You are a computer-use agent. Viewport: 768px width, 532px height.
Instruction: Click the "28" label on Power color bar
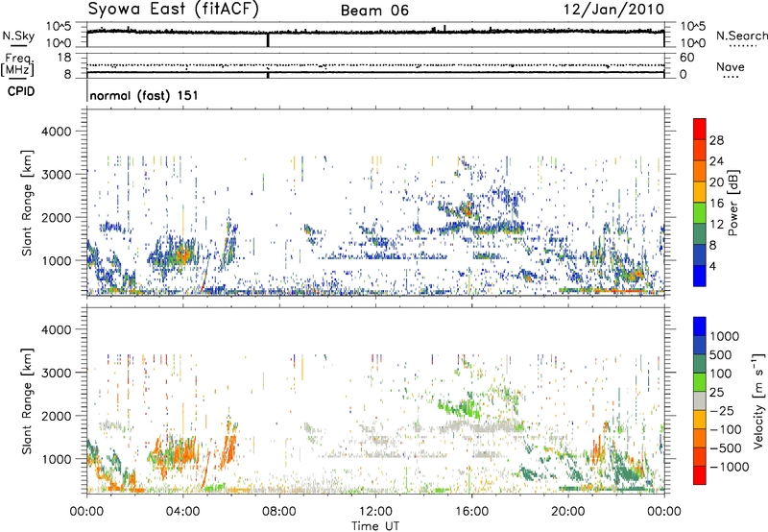[x=716, y=140]
